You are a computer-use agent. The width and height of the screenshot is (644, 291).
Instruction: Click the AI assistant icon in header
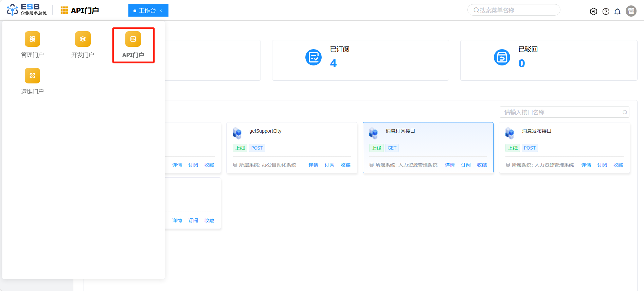click(x=593, y=12)
